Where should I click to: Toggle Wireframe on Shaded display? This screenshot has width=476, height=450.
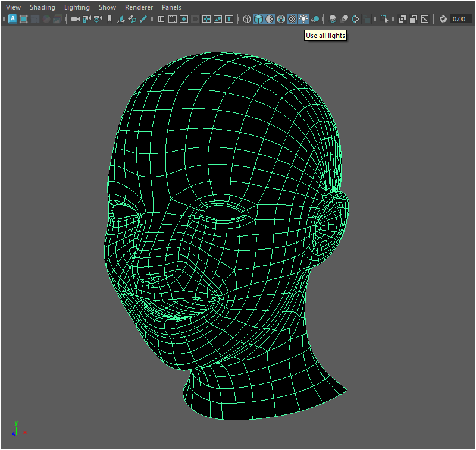[x=281, y=19]
